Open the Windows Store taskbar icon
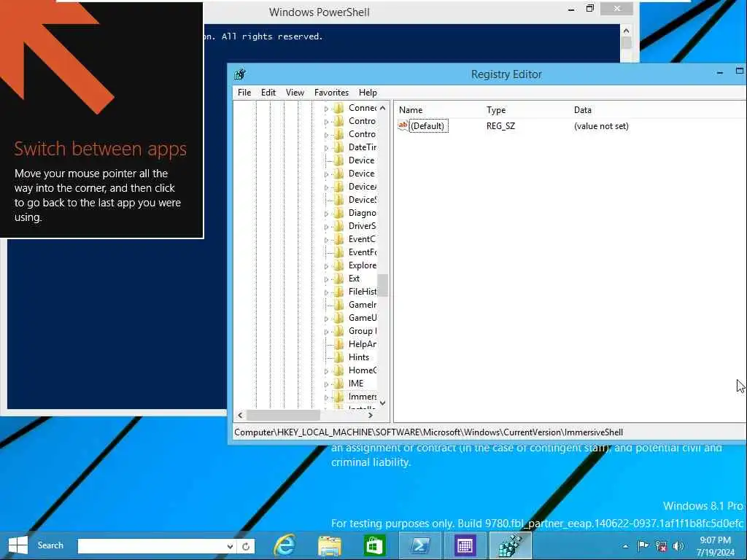This screenshot has height=560, width=747. coord(374,545)
